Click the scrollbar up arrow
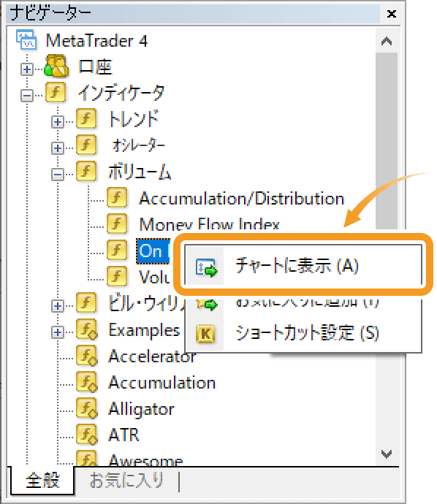437x504 pixels. tap(386, 42)
